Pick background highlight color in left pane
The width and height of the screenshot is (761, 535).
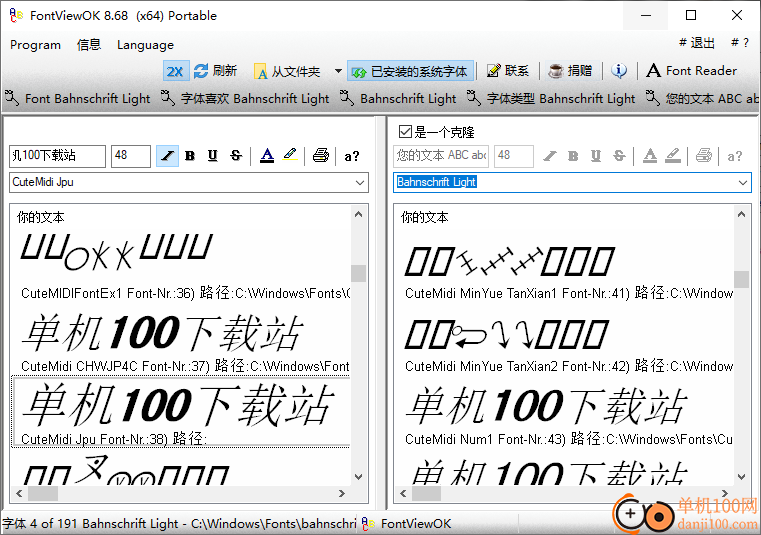[x=290, y=156]
